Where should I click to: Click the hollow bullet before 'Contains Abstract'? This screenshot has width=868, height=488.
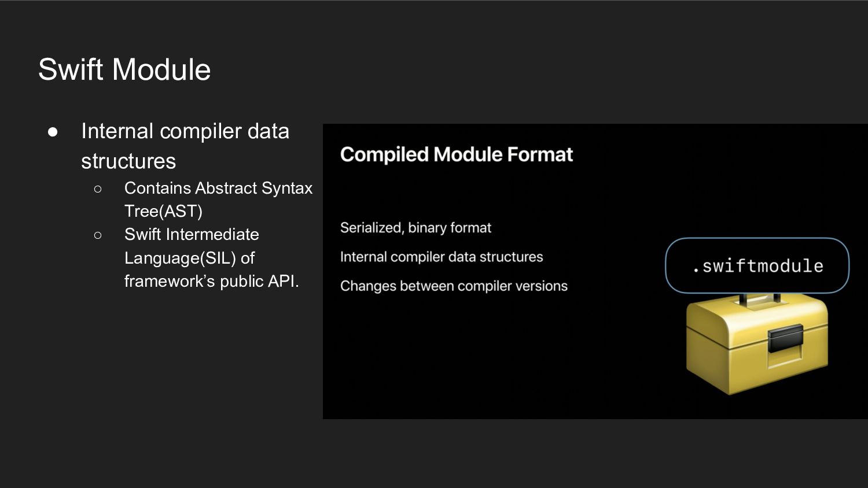pos(97,188)
